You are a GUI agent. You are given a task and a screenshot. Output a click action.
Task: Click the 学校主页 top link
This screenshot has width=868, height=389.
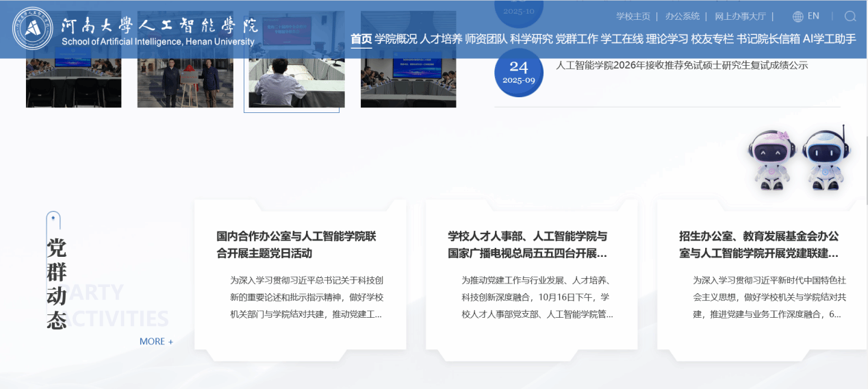pyautogui.click(x=633, y=16)
